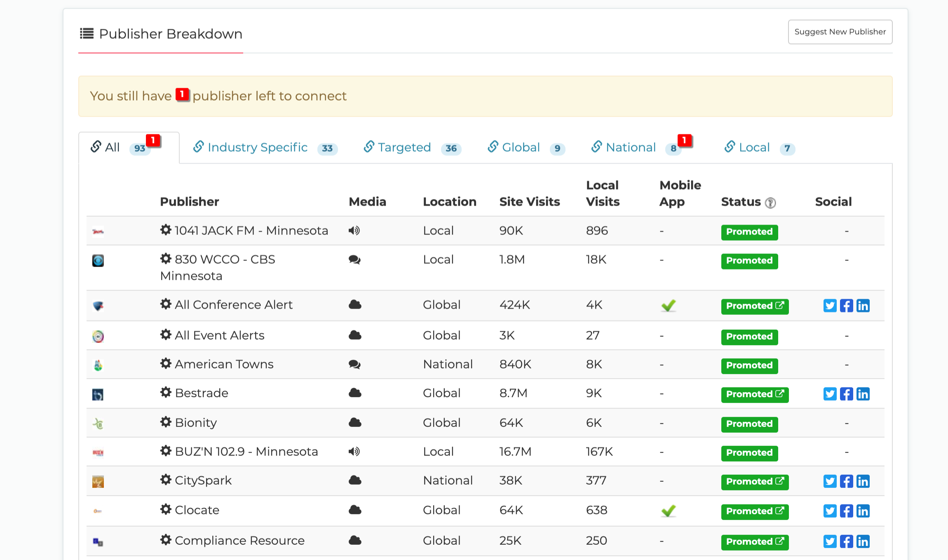Switch to the Targeted tab

[x=412, y=148]
